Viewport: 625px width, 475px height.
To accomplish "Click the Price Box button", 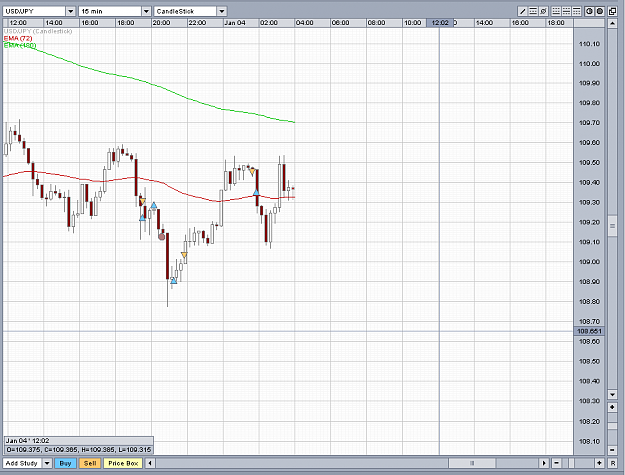I will point(123,463).
